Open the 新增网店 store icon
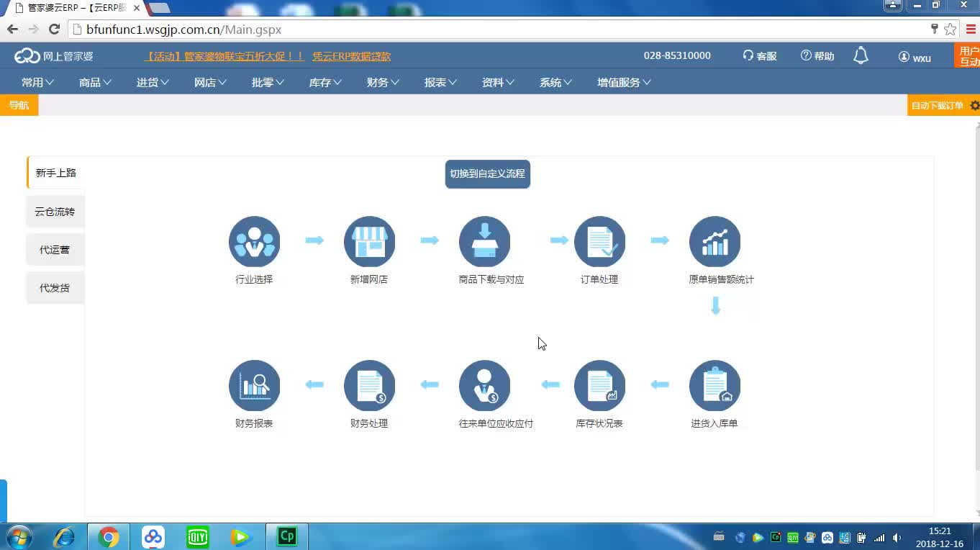 coord(369,242)
